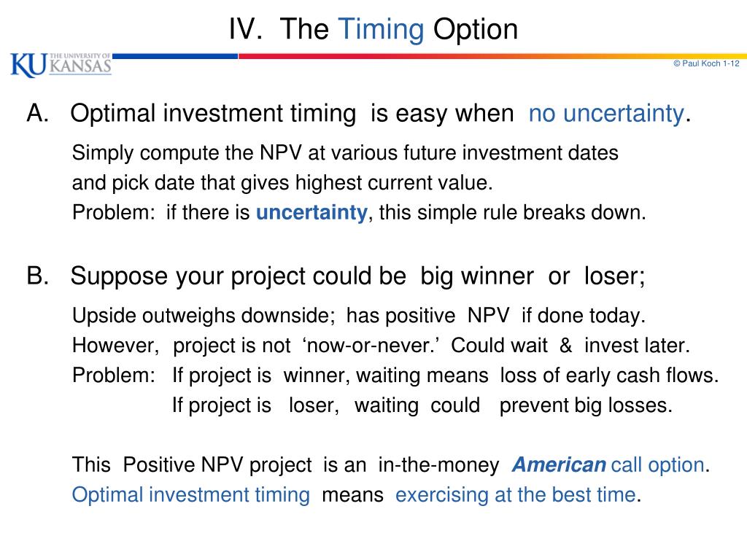Click 'loss of early cash flows' text

[x=609, y=376]
